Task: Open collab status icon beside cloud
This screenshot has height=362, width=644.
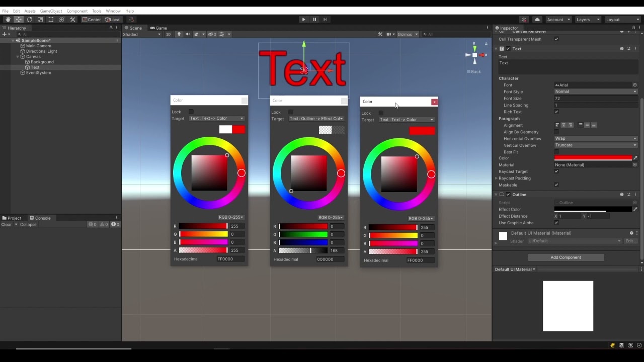Action: click(524, 20)
